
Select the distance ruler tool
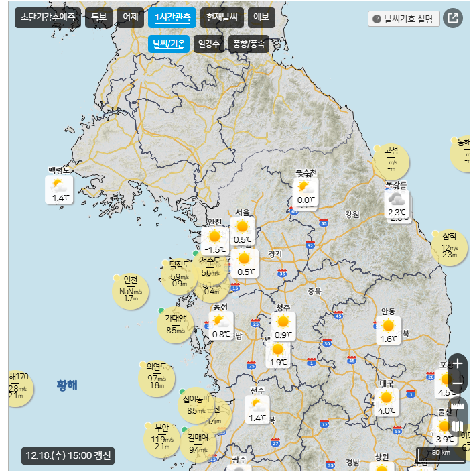[x=458, y=406]
